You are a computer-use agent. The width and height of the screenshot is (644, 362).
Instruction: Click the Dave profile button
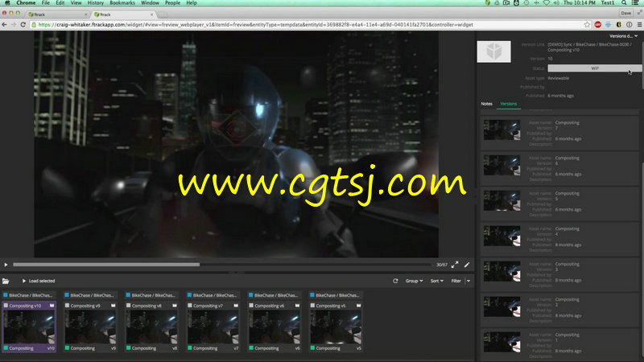(625, 13)
